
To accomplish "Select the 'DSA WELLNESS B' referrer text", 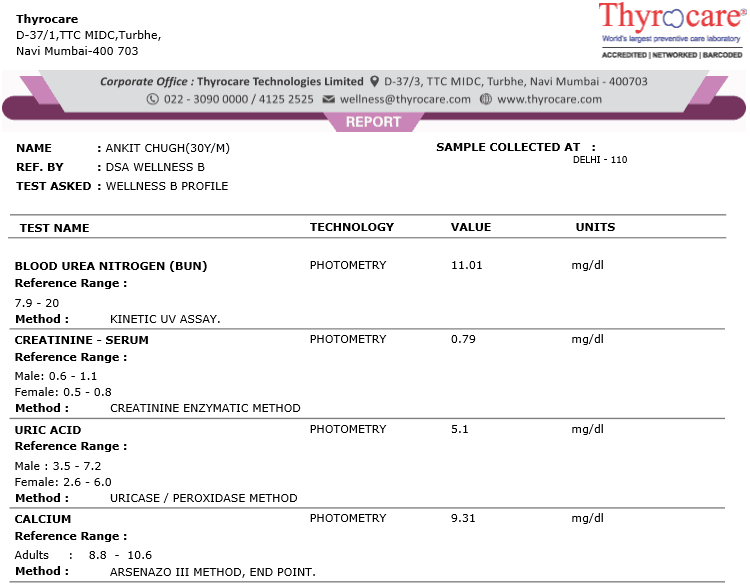I will click(155, 167).
